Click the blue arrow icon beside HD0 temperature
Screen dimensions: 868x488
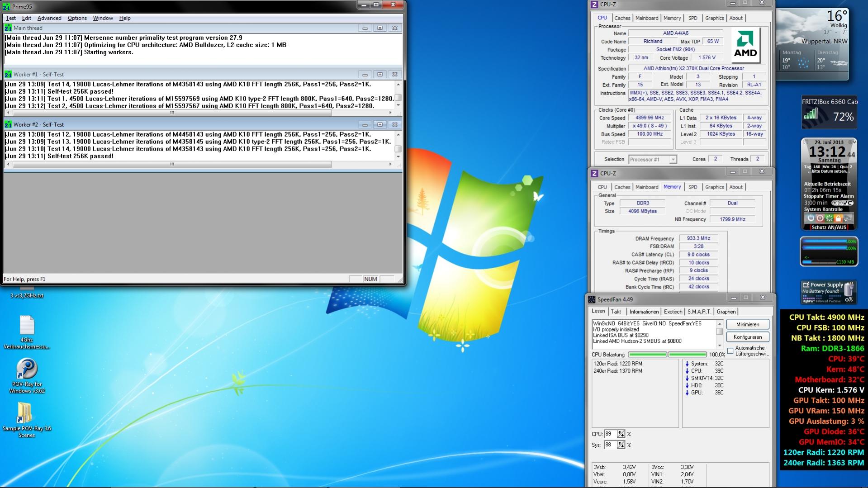(x=687, y=385)
